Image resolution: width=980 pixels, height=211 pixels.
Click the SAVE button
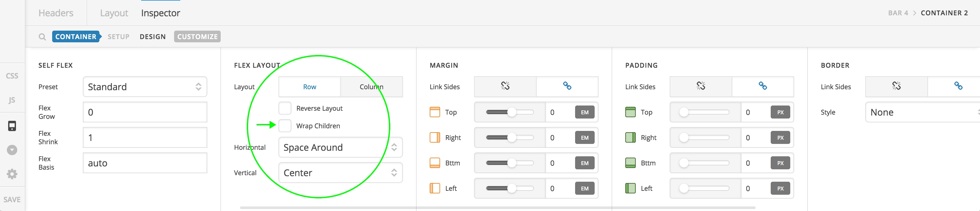[x=12, y=200]
